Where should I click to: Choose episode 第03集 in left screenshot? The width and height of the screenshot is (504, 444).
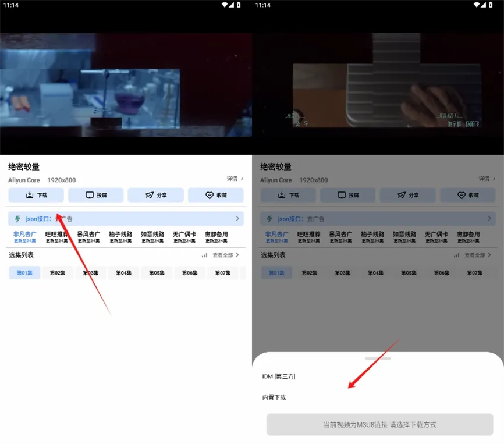(91, 273)
